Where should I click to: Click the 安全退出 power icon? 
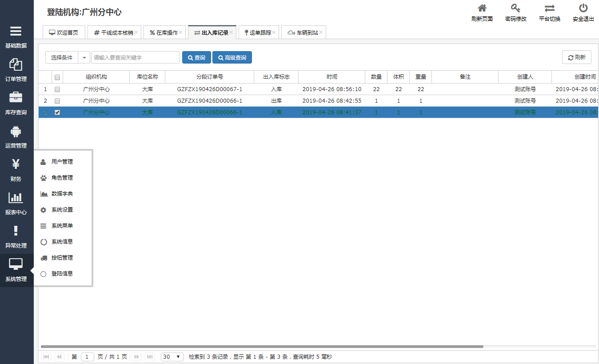point(583,8)
